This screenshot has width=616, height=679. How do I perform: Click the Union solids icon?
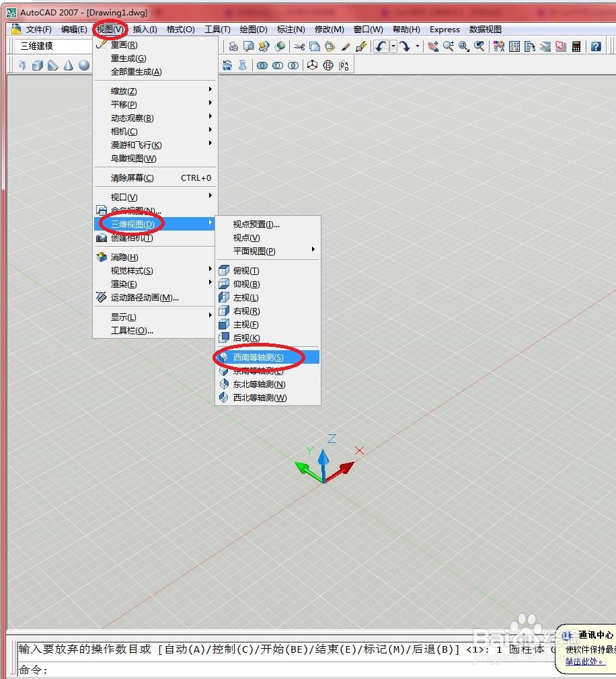pyautogui.click(x=262, y=65)
